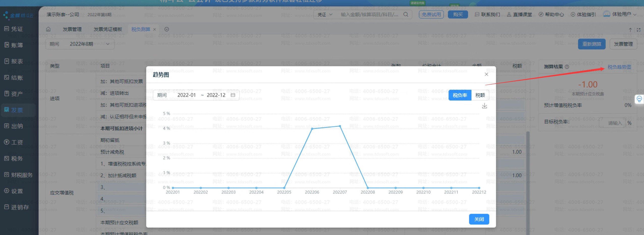Switch to 发票管理 tab

[x=72, y=29]
